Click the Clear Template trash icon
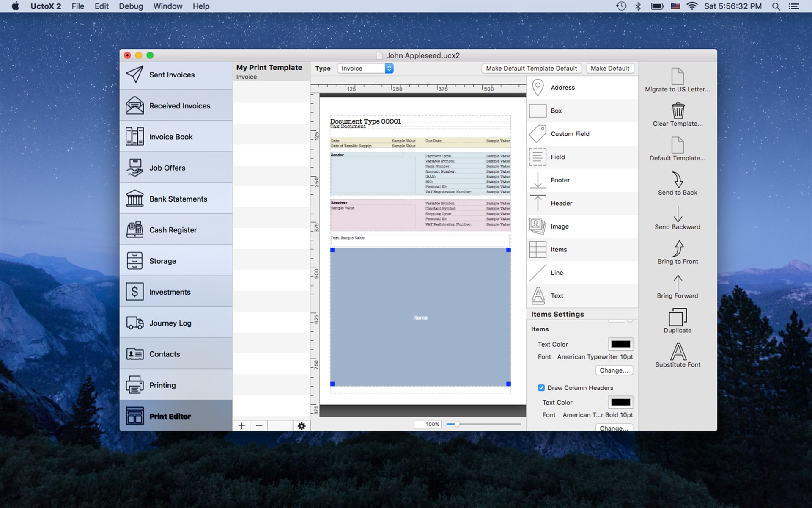This screenshot has height=508, width=812. [678, 111]
